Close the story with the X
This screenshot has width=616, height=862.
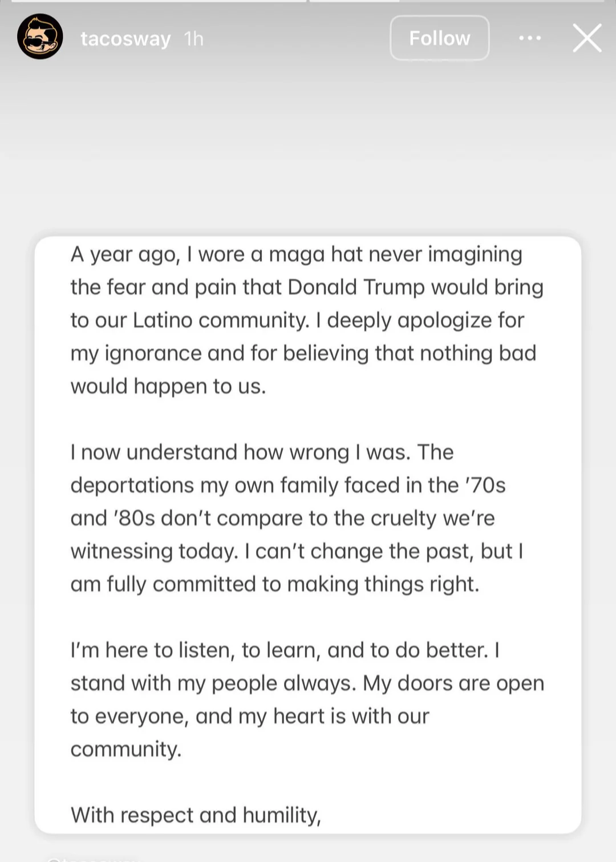pyautogui.click(x=587, y=38)
